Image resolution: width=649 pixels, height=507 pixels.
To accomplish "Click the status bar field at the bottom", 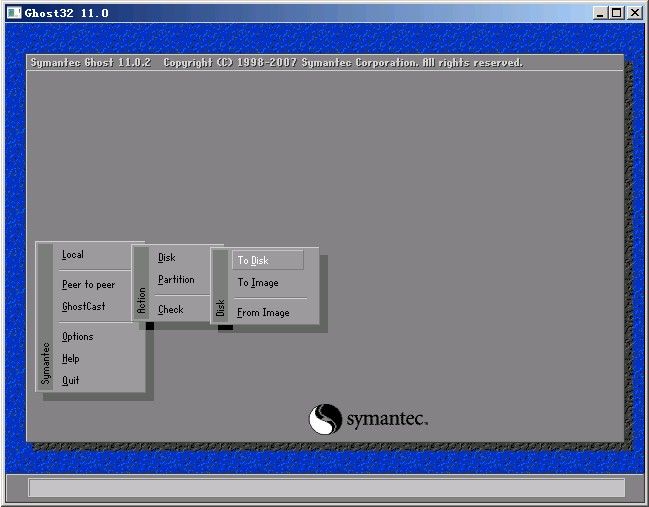I will pyautogui.click(x=327, y=488).
